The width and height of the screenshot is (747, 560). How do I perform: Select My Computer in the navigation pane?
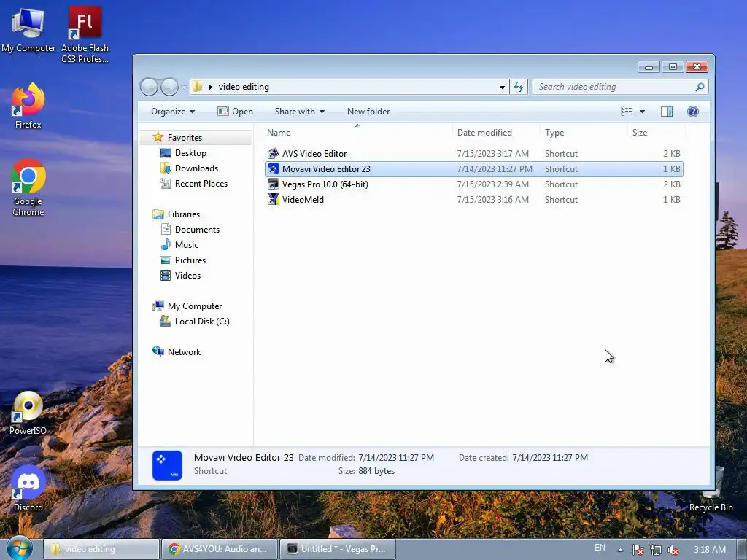click(194, 306)
